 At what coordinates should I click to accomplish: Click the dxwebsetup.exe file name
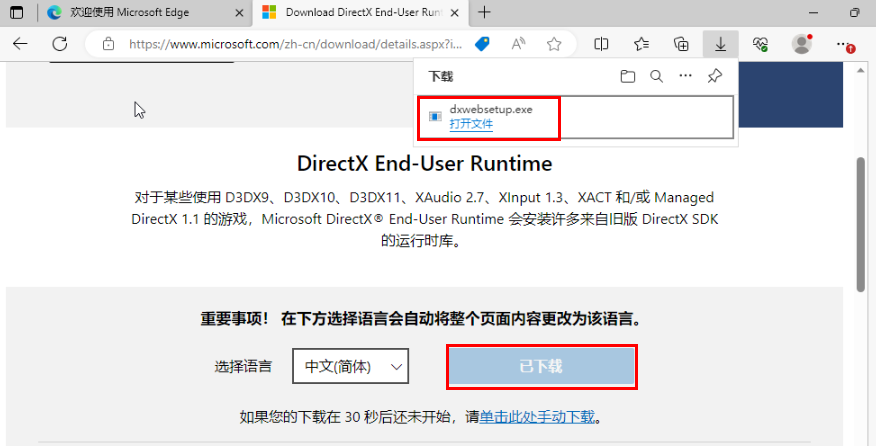491,110
